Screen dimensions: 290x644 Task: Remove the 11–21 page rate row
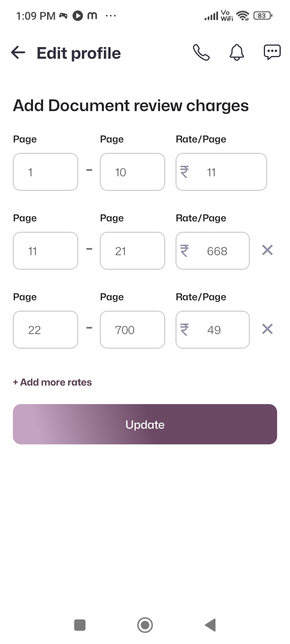pos(267,250)
